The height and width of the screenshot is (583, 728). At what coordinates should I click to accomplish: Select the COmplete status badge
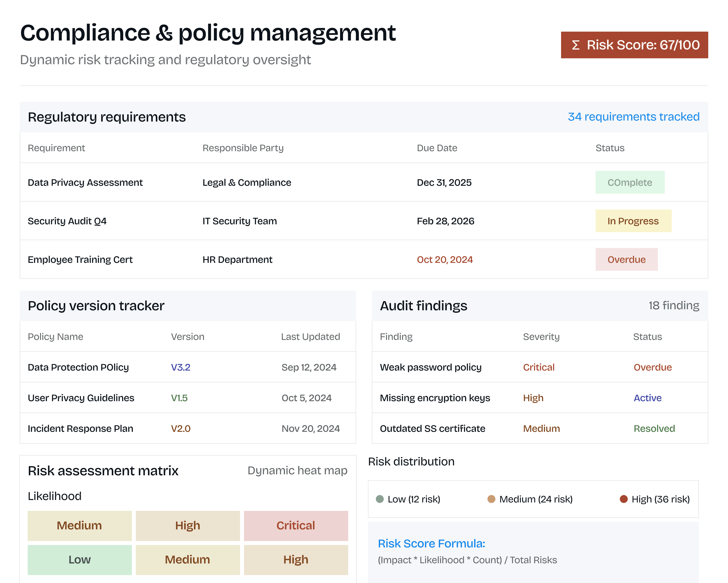point(630,182)
